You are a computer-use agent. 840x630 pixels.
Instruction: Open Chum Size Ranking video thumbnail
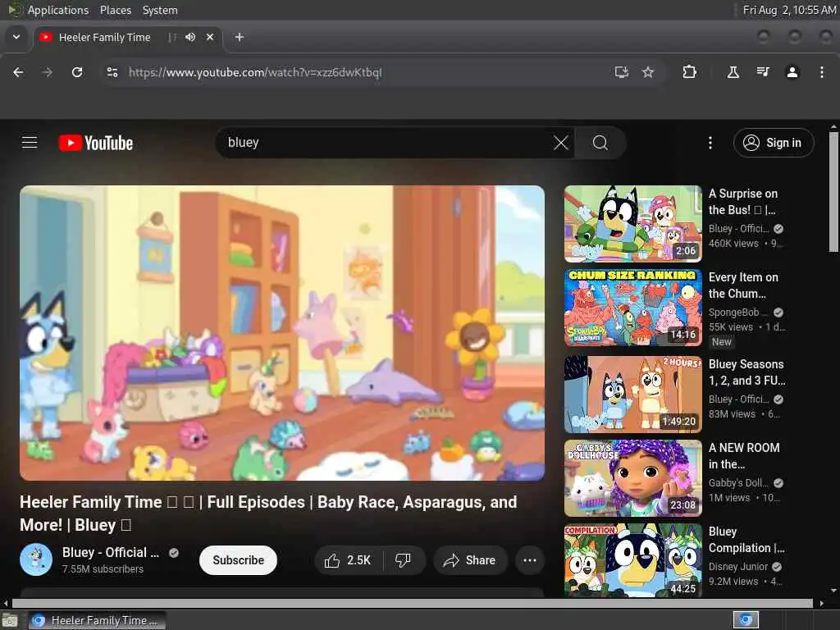coord(632,308)
